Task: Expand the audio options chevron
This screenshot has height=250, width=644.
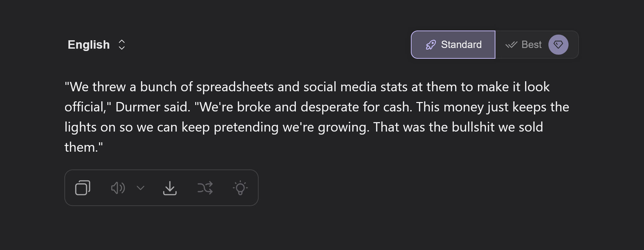Action: click(141, 188)
